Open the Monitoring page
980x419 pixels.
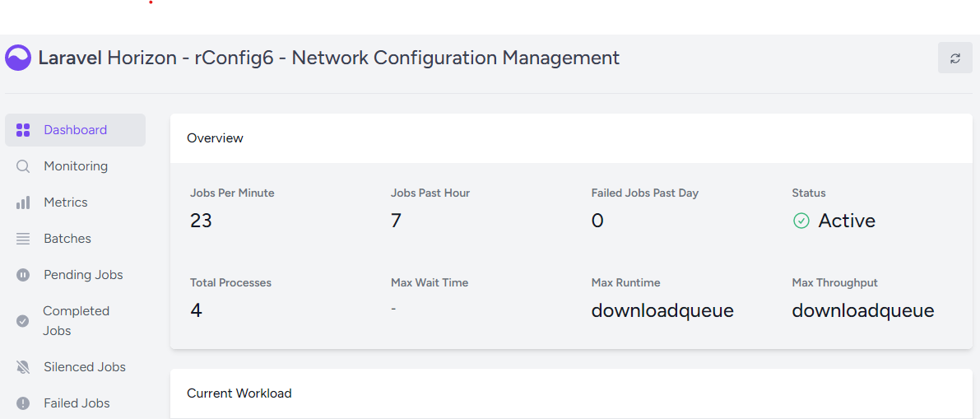(x=75, y=166)
